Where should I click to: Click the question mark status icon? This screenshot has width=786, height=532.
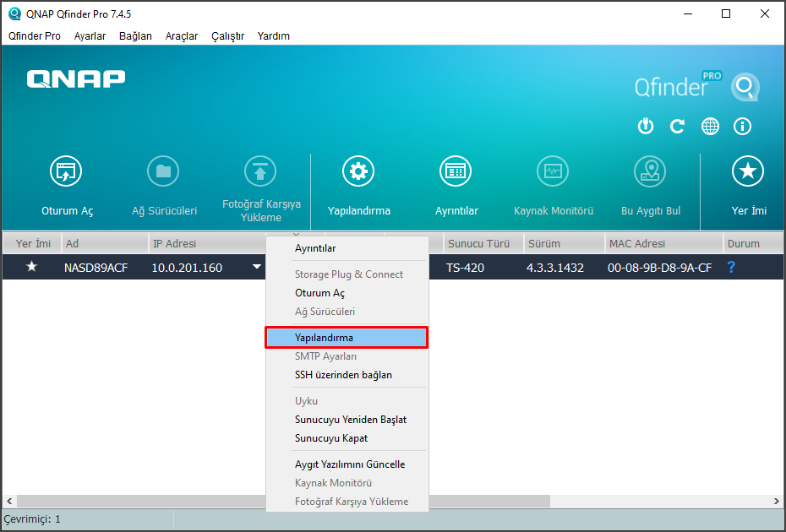tap(731, 267)
